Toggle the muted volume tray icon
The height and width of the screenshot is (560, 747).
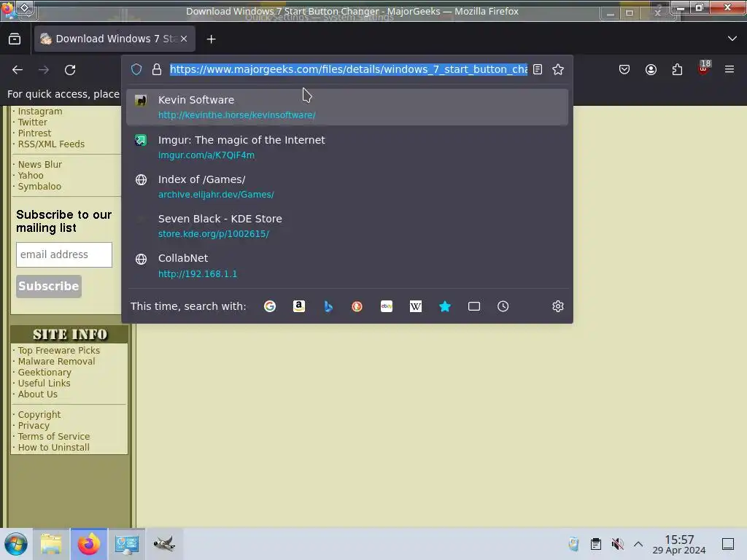617,544
